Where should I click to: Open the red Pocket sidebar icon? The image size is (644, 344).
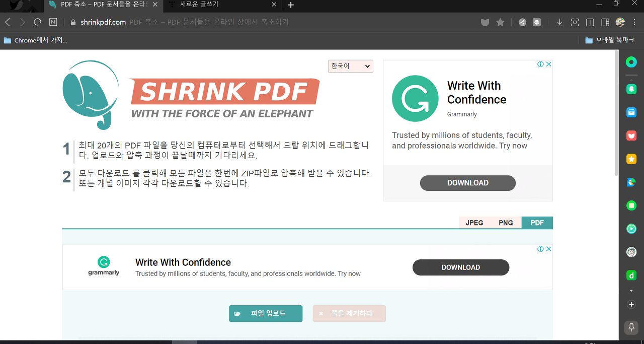[x=631, y=135]
